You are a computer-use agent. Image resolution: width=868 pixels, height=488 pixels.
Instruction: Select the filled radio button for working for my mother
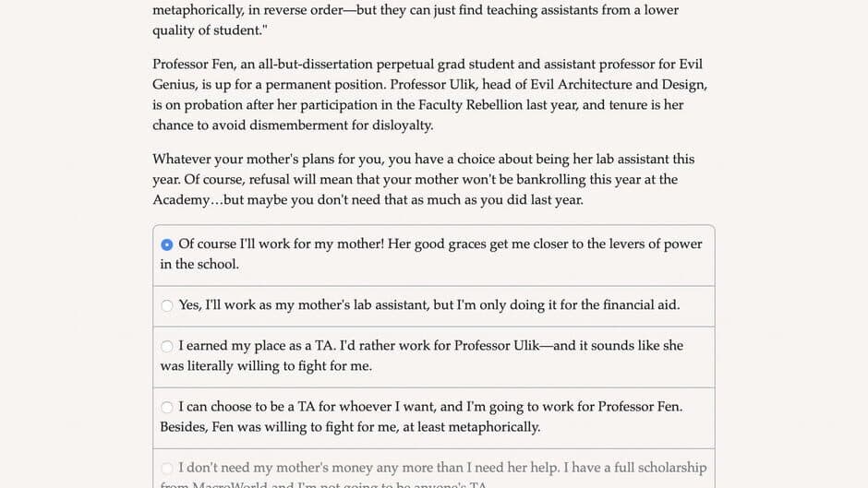click(x=166, y=244)
